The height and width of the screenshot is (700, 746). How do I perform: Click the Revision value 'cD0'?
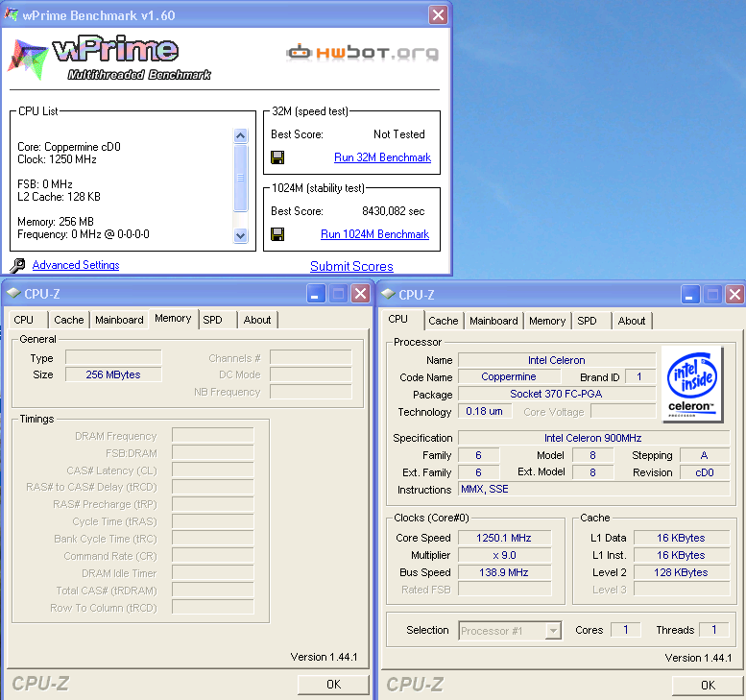coord(705,472)
